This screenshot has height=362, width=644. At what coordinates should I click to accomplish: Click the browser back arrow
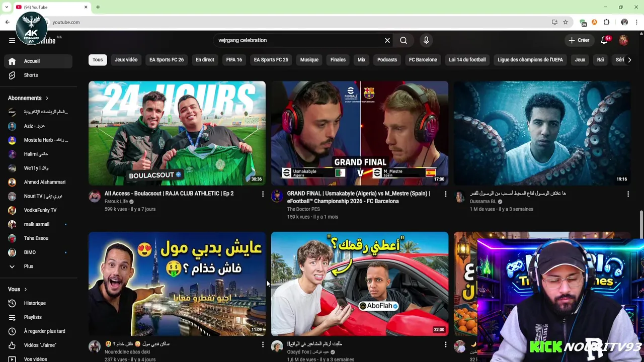click(7, 22)
